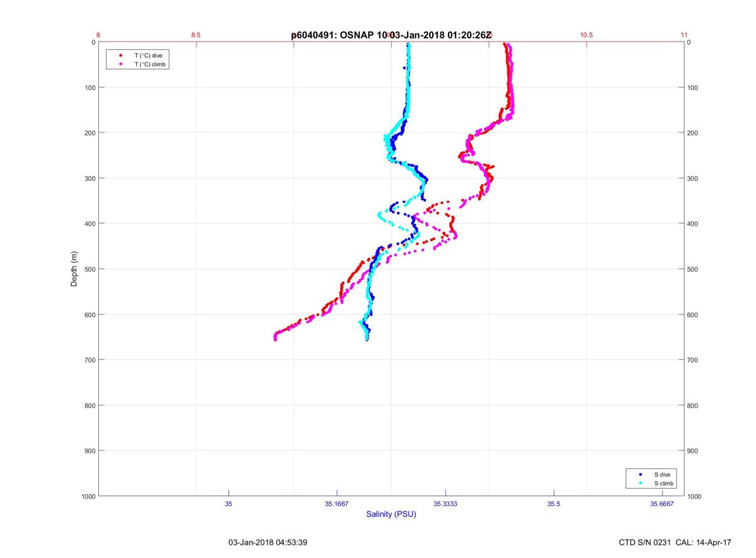This screenshot has width=756, height=558.
Task: Click the red marker for T dive legend
Action: coord(120,55)
